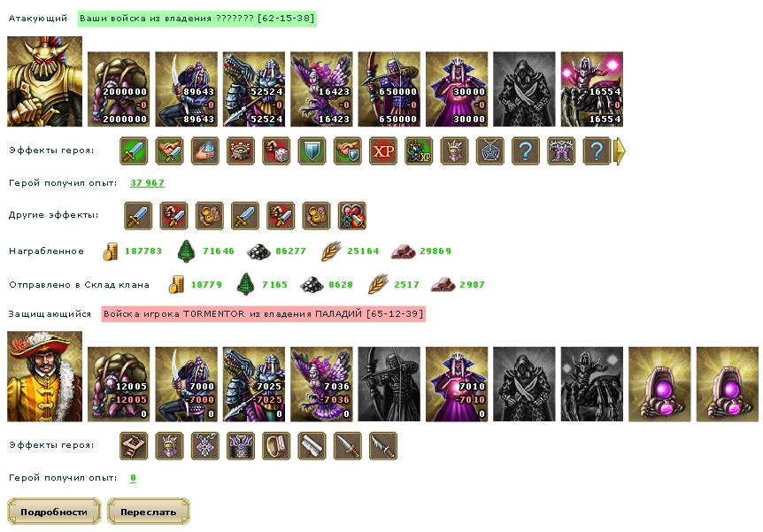Click the XP hero effect icon

coord(383,151)
